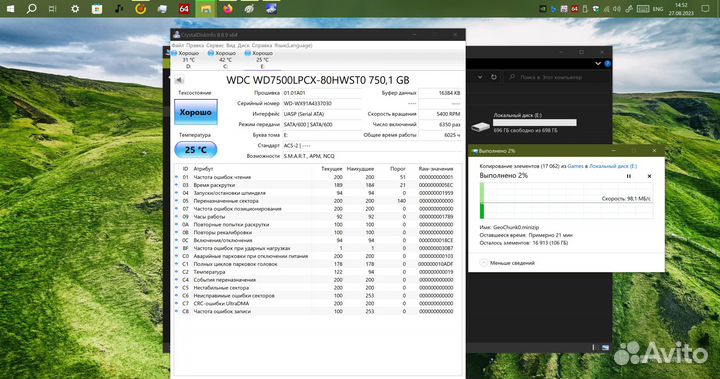Screen dimensions: 720x379
Task: Open safely remove hardware tray icon
Action: 585,9
